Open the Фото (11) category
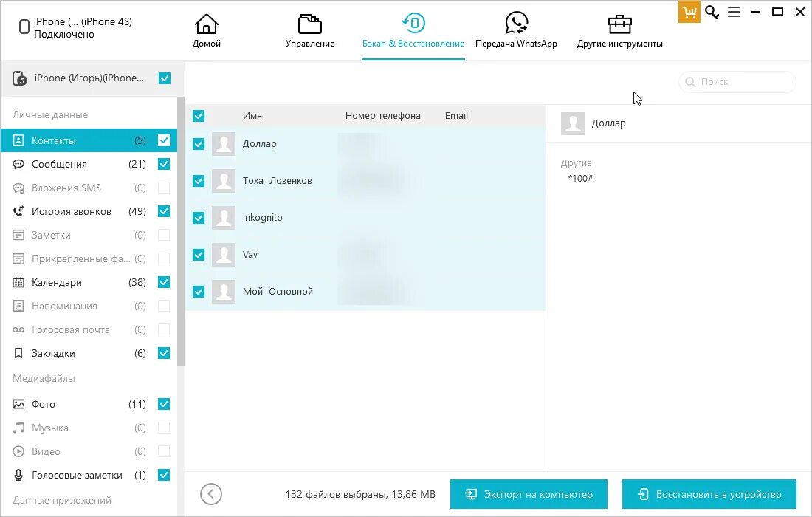Viewport: 812px width, 517px height. [89, 404]
